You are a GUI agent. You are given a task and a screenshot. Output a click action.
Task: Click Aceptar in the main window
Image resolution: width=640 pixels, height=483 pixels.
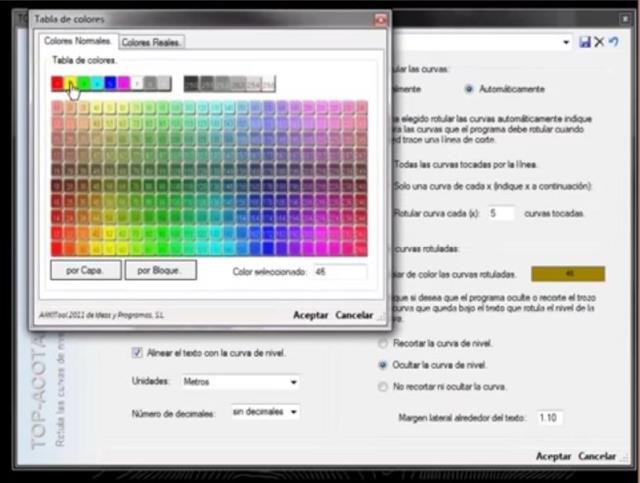click(x=553, y=456)
